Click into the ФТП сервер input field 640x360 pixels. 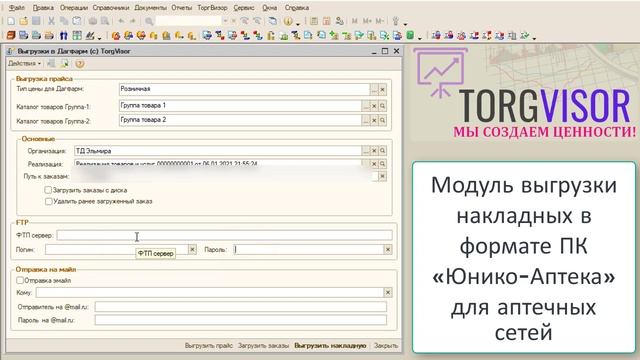tap(224, 235)
